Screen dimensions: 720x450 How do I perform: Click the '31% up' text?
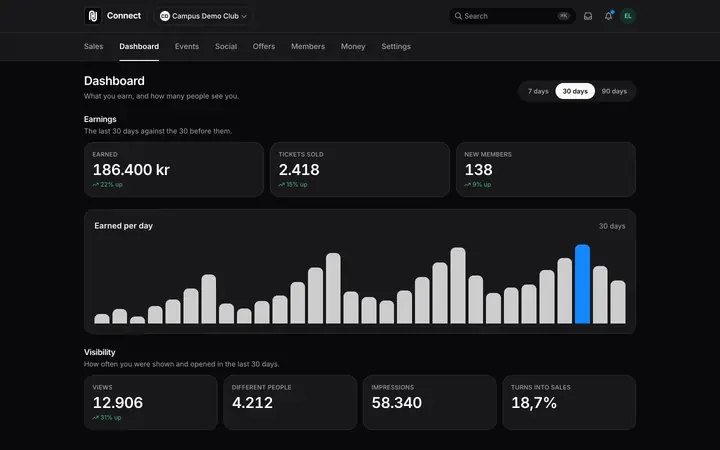click(x=111, y=418)
